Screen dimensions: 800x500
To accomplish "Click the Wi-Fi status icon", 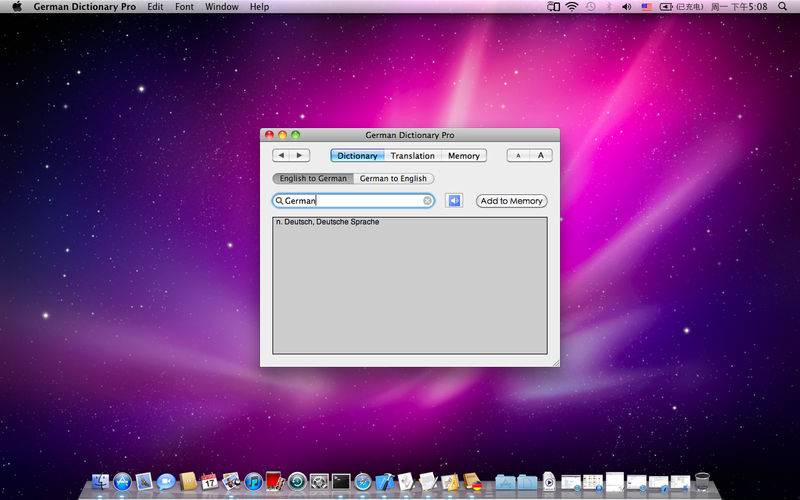I will (x=572, y=7).
